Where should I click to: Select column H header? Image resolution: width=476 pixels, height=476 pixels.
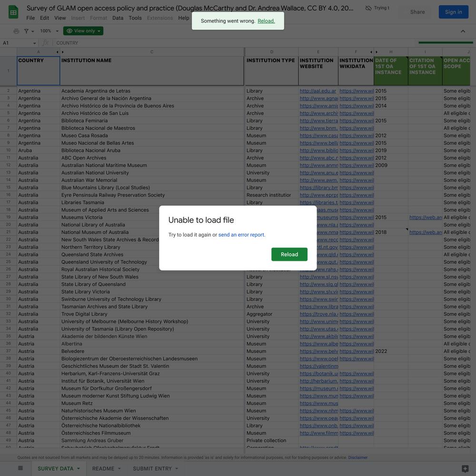click(x=391, y=52)
